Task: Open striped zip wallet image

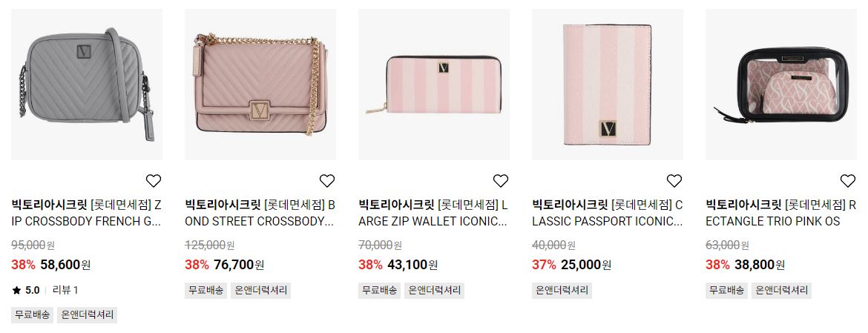Action: click(434, 85)
